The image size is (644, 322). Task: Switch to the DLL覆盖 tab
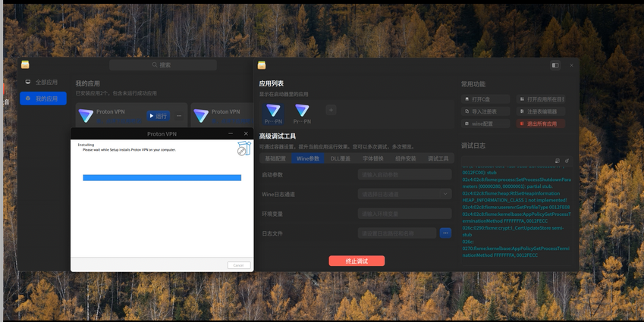[341, 158]
